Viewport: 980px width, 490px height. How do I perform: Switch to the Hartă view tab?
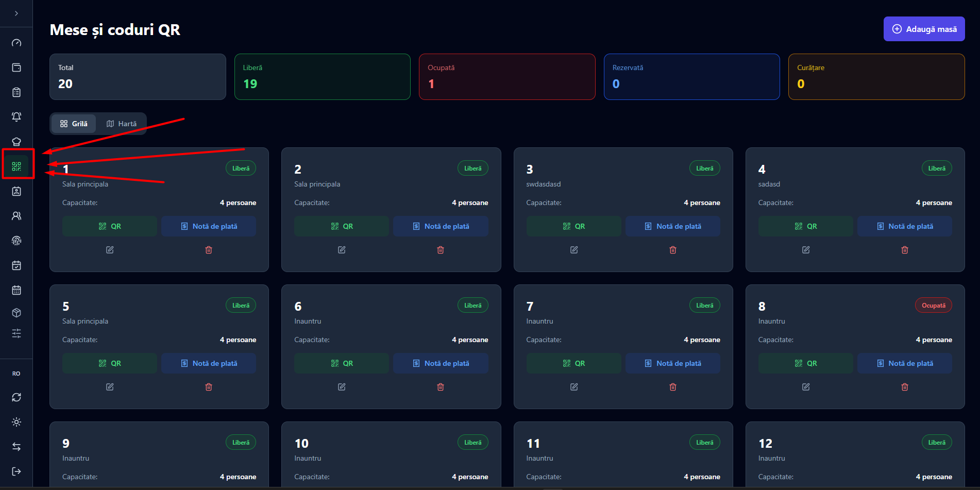coord(122,124)
